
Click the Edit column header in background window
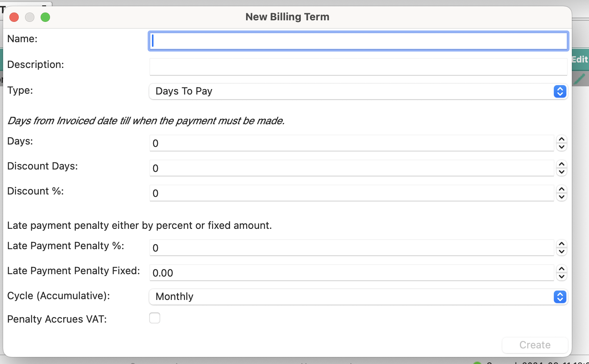tap(580, 59)
